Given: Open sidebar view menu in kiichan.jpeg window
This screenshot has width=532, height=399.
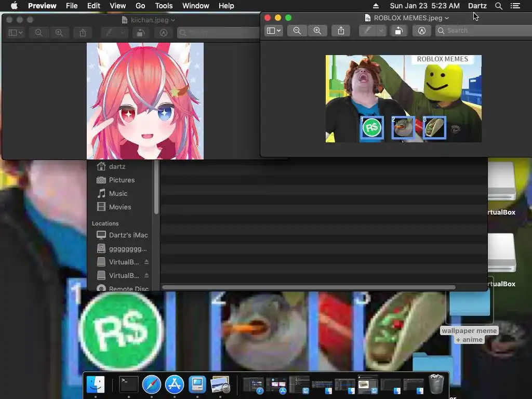Looking at the screenshot, I should click(15, 33).
